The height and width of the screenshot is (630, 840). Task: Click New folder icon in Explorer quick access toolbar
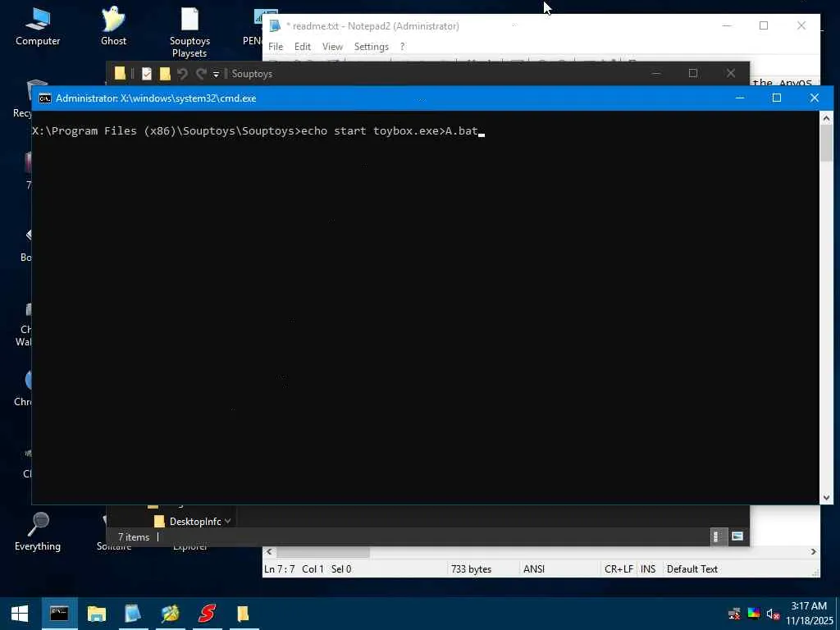click(165, 73)
